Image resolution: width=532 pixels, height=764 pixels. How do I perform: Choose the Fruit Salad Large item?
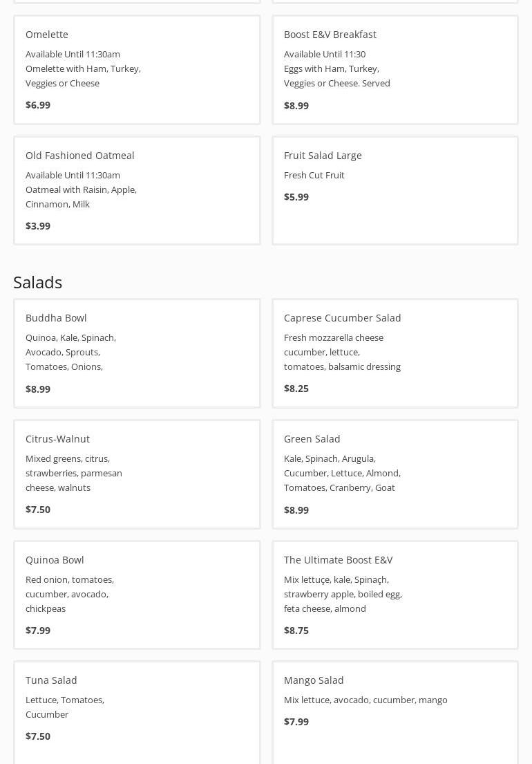pyautogui.click(x=395, y=190)
